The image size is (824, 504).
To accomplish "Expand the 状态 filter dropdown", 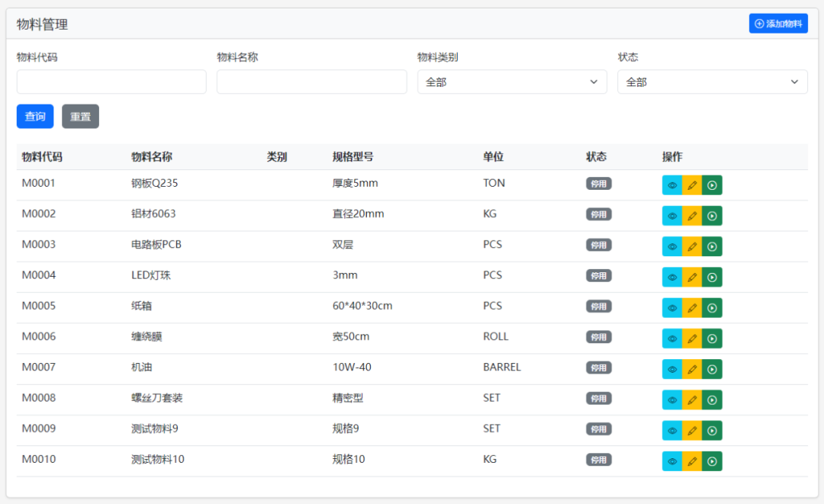I will click(712, 81).
